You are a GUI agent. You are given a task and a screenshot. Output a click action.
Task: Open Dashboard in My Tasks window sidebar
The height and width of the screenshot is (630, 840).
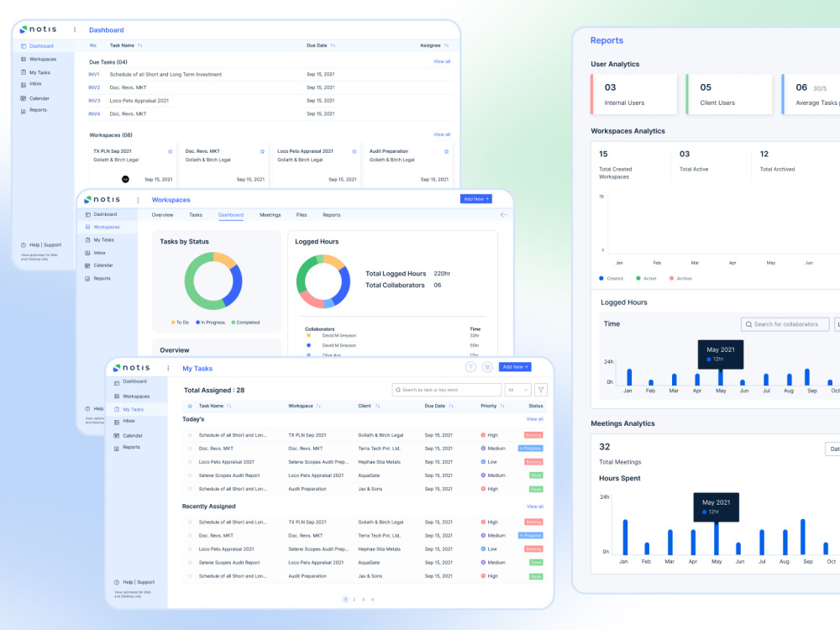(134, 381)
